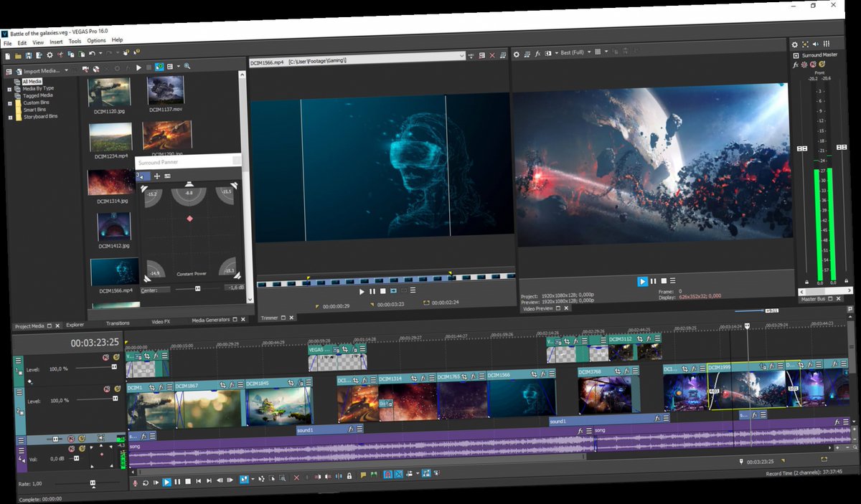Viewport: 861px width, 504px height.
Task: Mute video track 1
Action: click(x=105, y=357)
